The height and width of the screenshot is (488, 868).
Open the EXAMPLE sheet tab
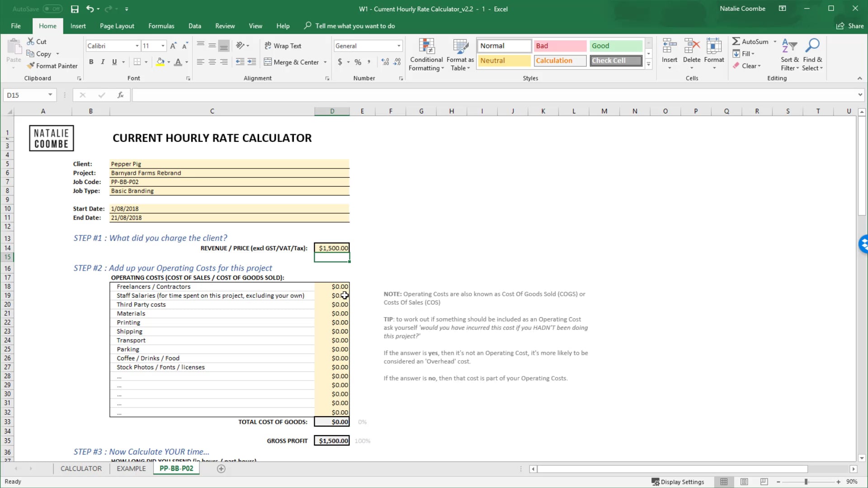tap(130, 468)
